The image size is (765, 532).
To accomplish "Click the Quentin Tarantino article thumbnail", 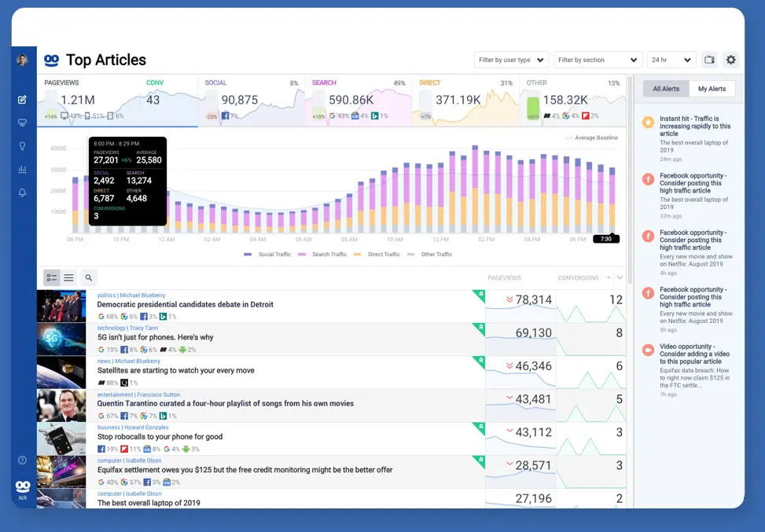I will (61, 406).
